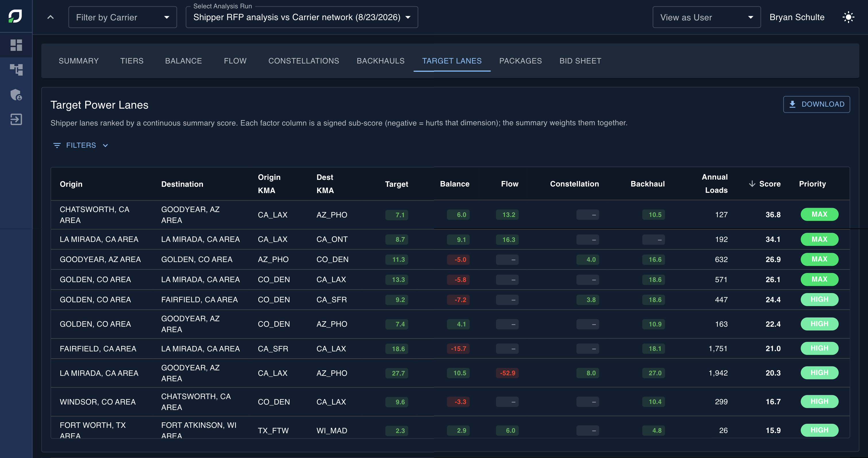Click the -15.7 balance value chip
868x458 pixels.
click(x=458, y=349)
